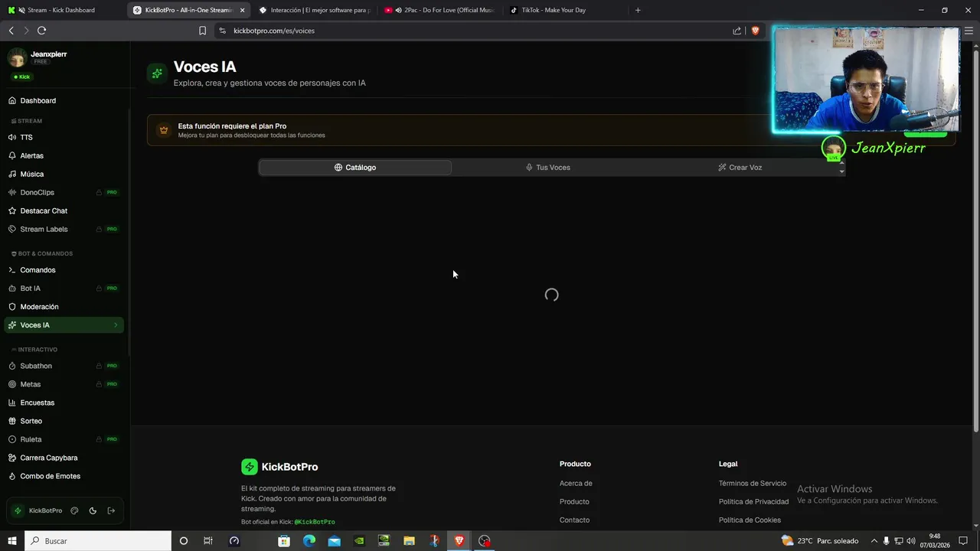
Task: Switch to the Crear Voz tab
Action: (x=740, y=168)
